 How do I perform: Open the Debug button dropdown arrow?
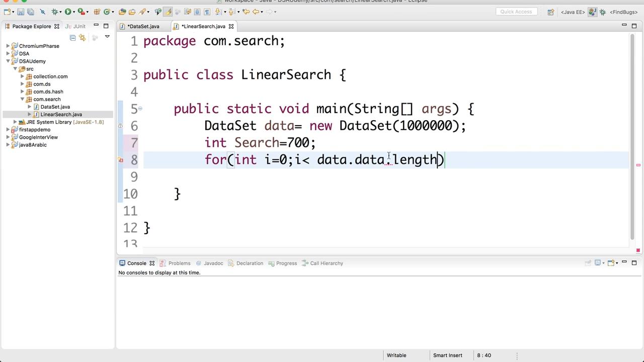pyautogui.click(x=60, y=12)
